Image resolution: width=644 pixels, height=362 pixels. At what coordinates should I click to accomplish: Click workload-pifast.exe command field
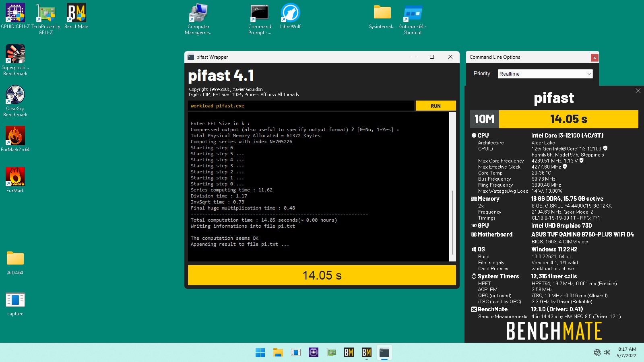(301, 106)
